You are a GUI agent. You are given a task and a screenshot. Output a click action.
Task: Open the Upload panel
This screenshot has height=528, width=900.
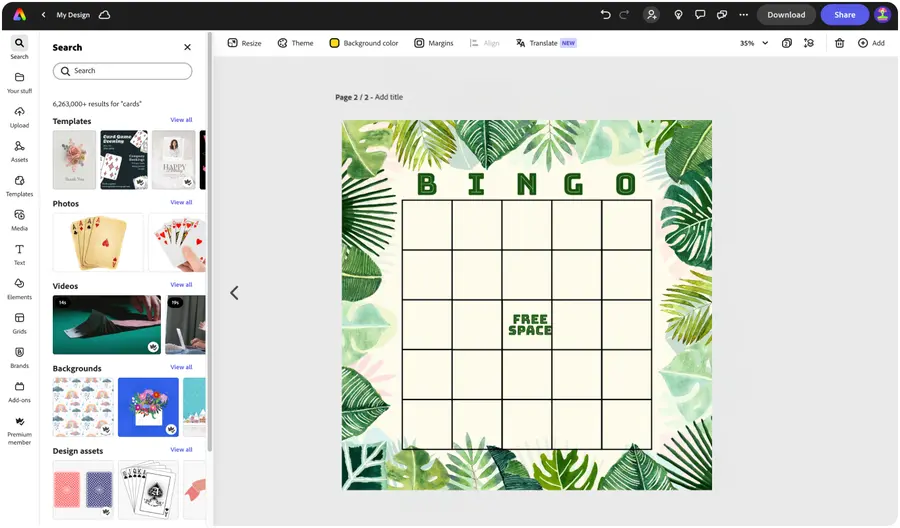[20, 117]
